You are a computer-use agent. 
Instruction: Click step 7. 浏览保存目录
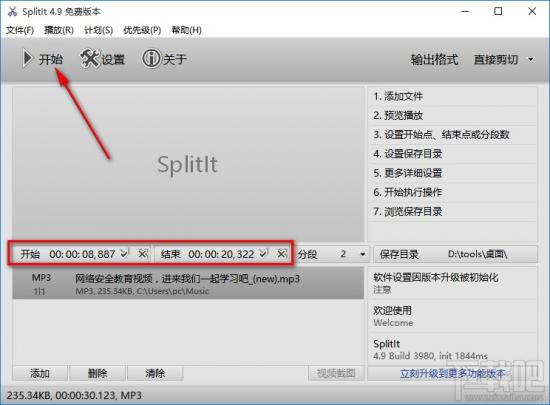click(452, 211)
